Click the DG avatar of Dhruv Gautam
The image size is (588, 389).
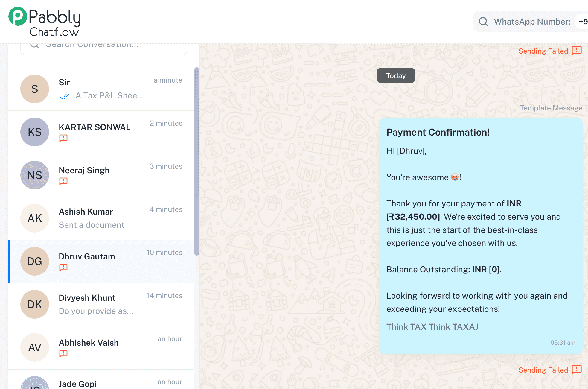(x=35, y=261)
